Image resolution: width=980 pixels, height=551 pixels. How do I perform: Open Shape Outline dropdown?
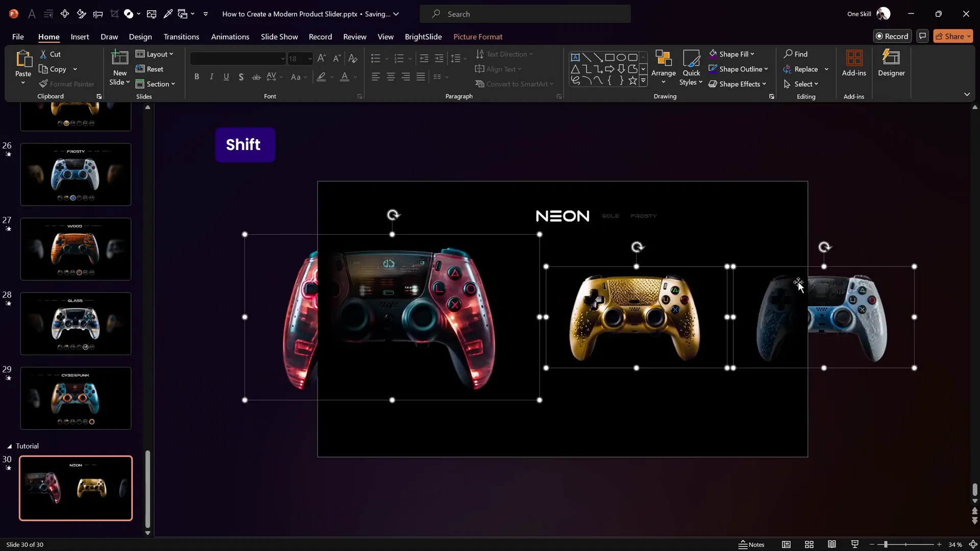click(x=738, y=69)
